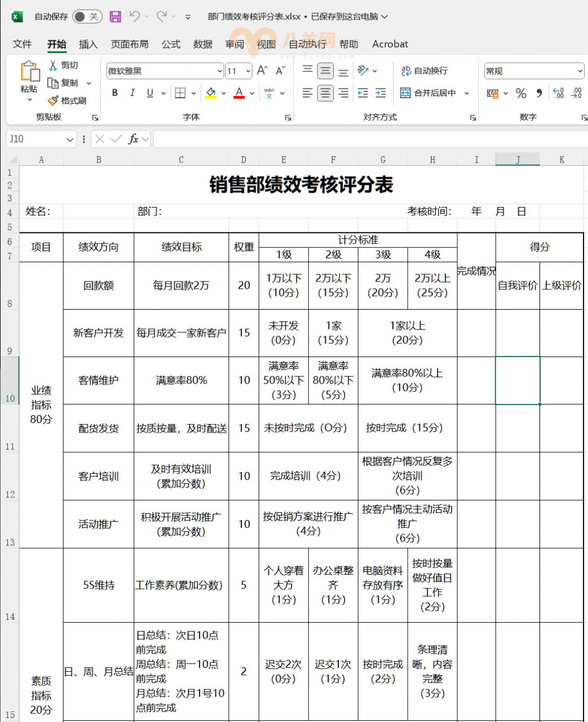
Task: Click the wén phonetic guide icon
Action: (x=269, y=93)
